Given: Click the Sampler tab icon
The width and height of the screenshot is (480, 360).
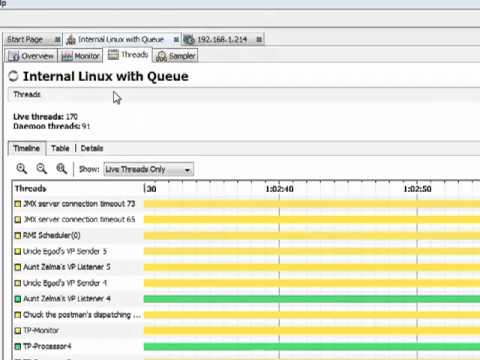Looking at the screenshot, I should tap(161, 56).
